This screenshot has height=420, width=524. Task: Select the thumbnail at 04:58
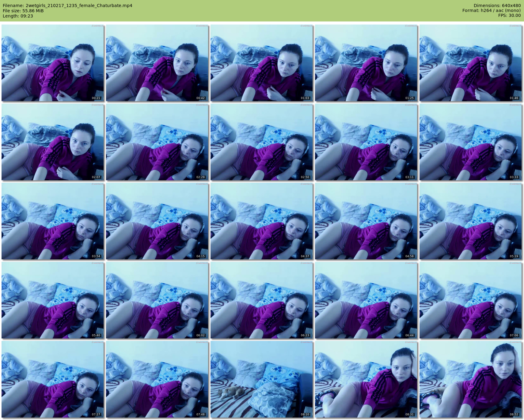(x=366, y=221)
